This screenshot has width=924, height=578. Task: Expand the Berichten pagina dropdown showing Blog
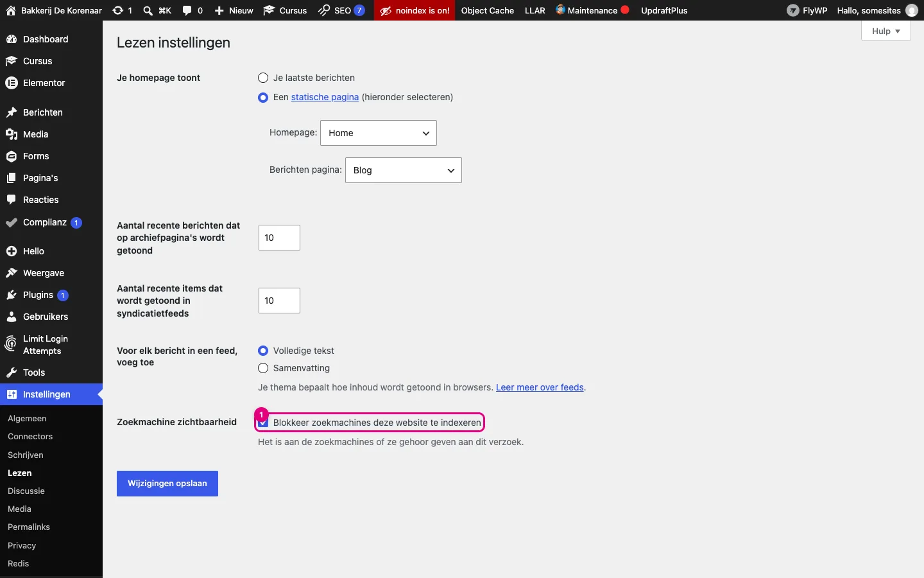tap(404, 170)
